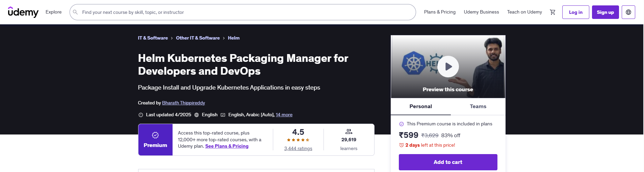Switch to the Personal tab
Image resolution: width=644 pixels, height=172 pixels.
[x=421, y=106]
